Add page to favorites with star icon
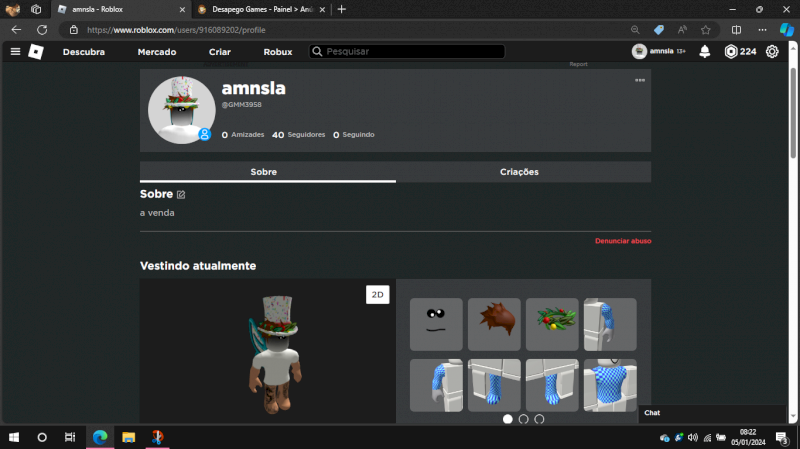This screenshot has width=800, height=449. pos(706,30)
